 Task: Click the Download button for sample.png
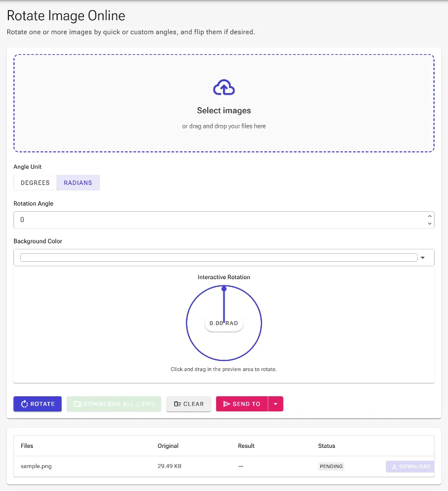pos(410,466)
